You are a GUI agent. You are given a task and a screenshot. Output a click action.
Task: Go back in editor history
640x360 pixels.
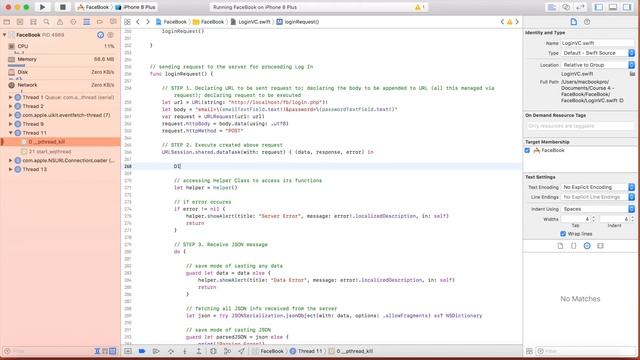[138, 22]
